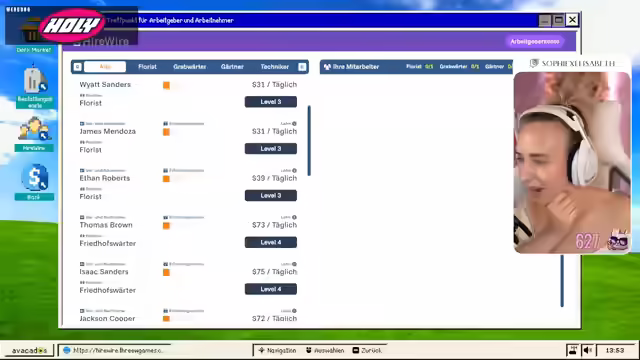Screen dimensions: 640x360
Task: Click Level 3 button for Ethan Roberts
Action: pyautogui.click(x=271, y=196)
